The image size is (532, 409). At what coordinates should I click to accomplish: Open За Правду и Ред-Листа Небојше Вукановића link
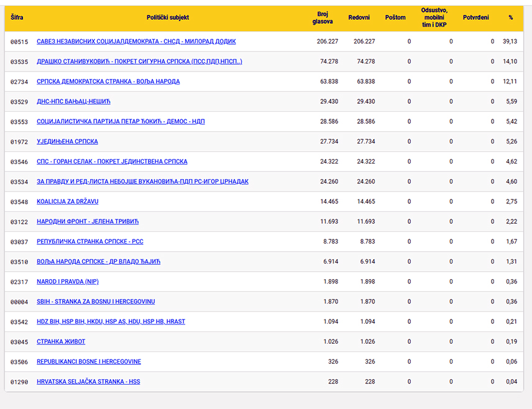pos(142,182)
